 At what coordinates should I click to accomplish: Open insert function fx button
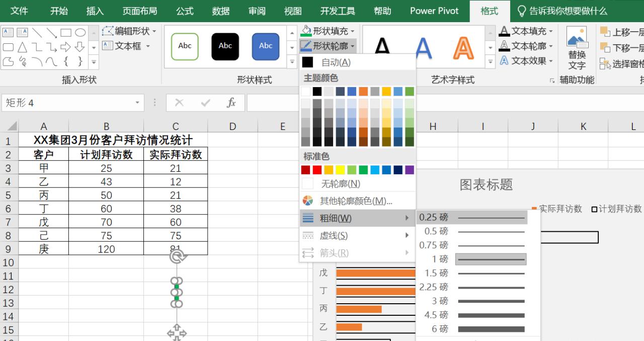[231, 103]
